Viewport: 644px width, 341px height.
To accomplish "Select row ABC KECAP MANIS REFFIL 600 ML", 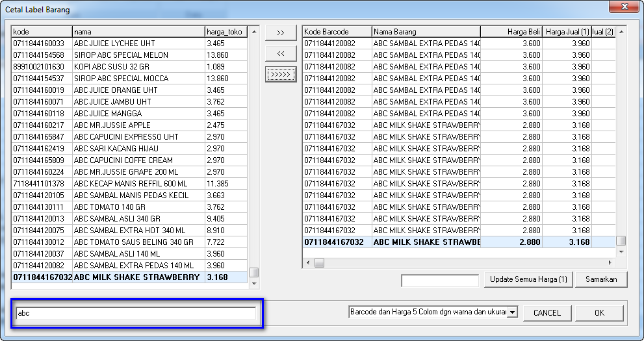I will (130, 183).
